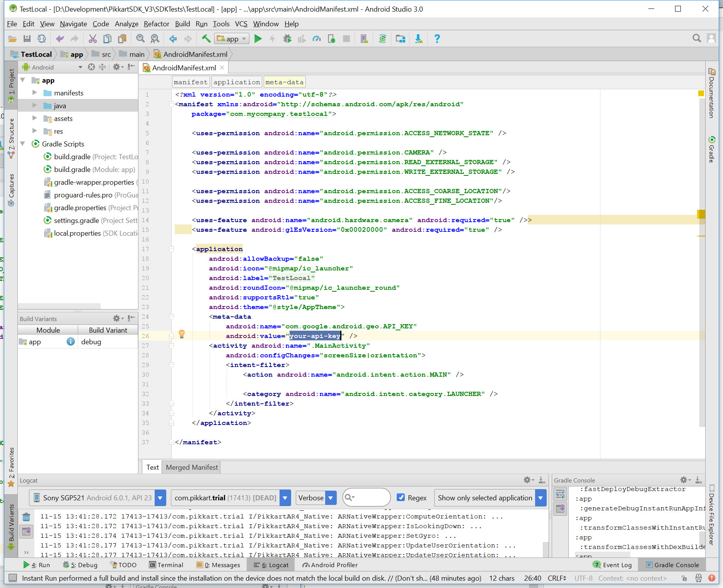Click the Replace toolbar icon
723x588 pixels.
coord(155,39)
